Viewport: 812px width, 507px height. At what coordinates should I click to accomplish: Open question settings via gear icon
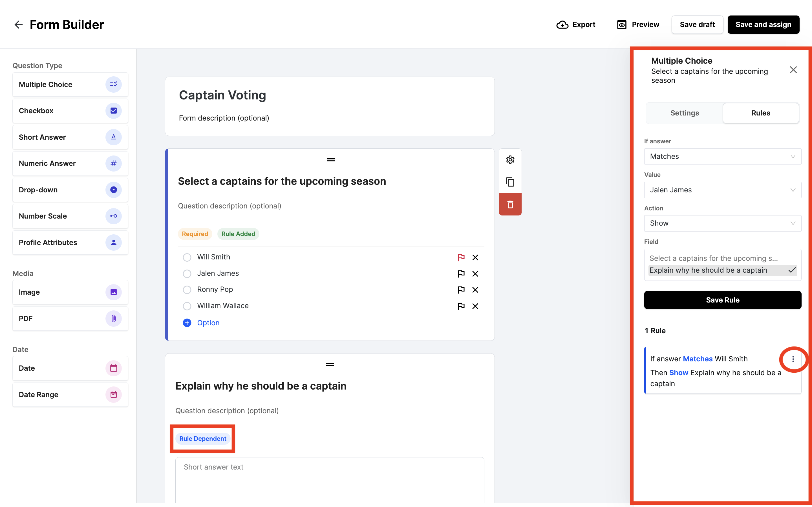pyautogui.click(x=510, y=160)
